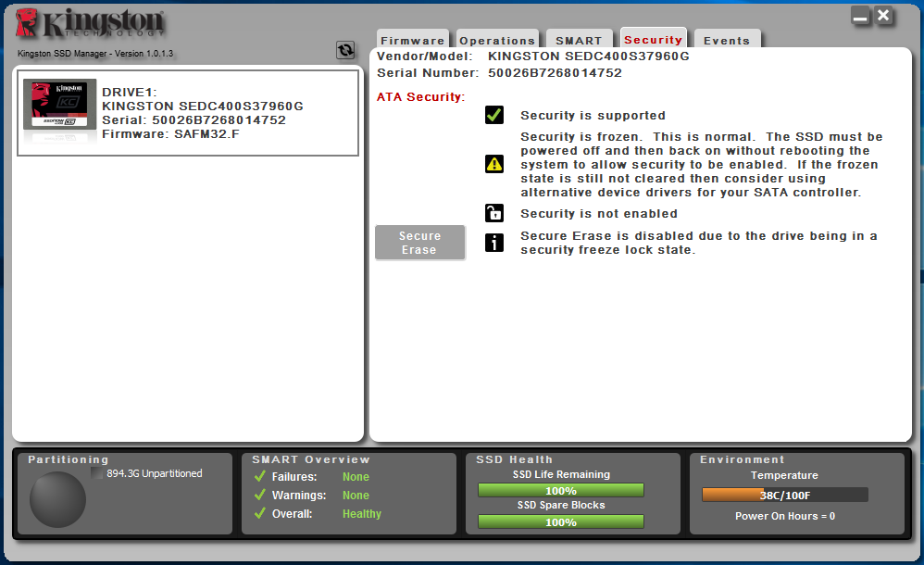The height and width of the screenshot is (565, 924).
Task: Click the Unpartitioned legend square
Action: [x=96, y=473]
